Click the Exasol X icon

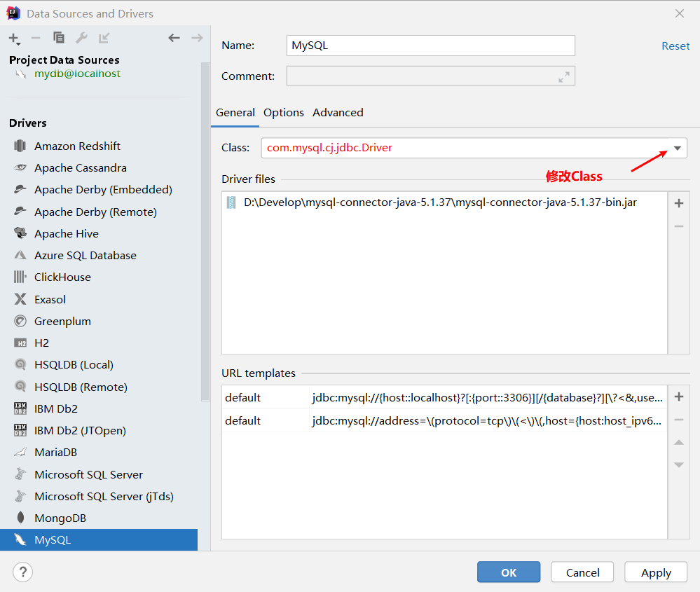(x=20, y=298)
